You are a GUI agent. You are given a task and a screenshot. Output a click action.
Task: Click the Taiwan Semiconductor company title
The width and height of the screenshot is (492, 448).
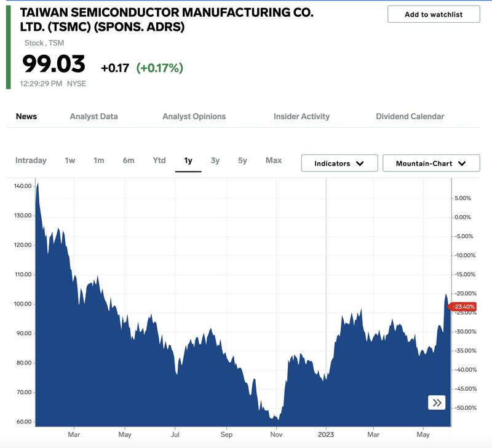pyautogui.click(x=166, y=20)
